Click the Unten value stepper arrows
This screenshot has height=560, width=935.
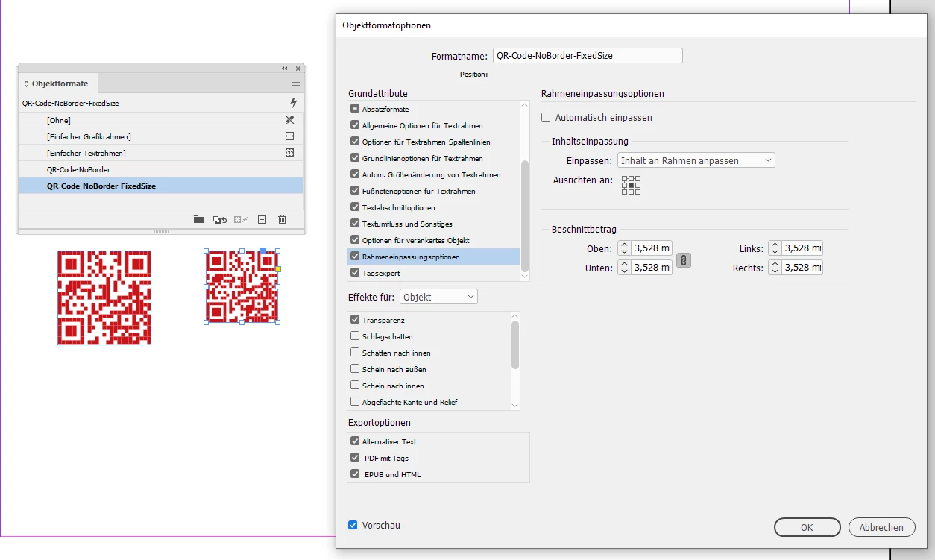(624, 267)
